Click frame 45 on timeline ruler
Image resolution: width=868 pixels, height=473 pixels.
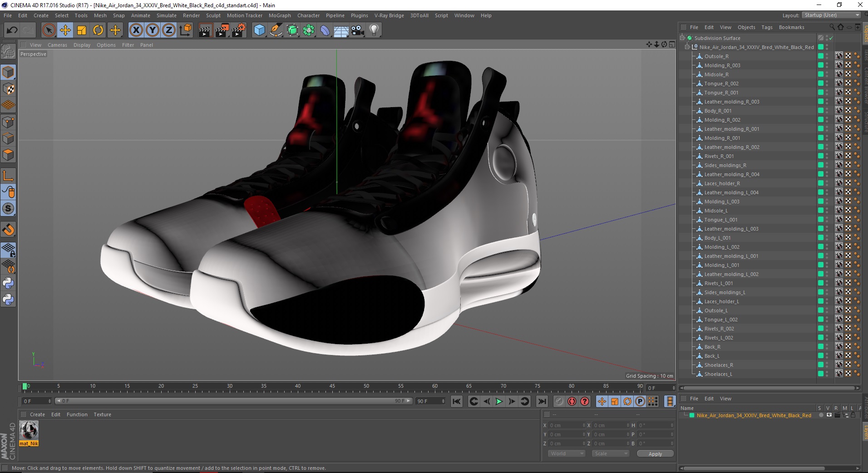(x=332, y=387)
